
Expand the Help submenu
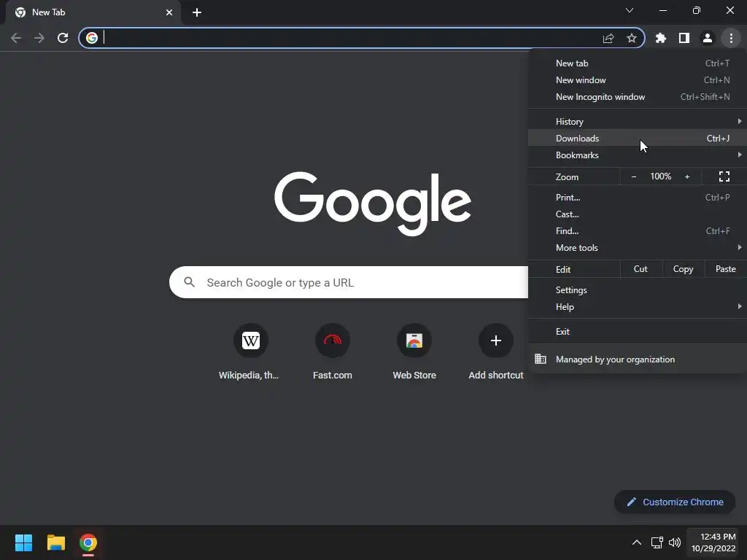(638, 307)
